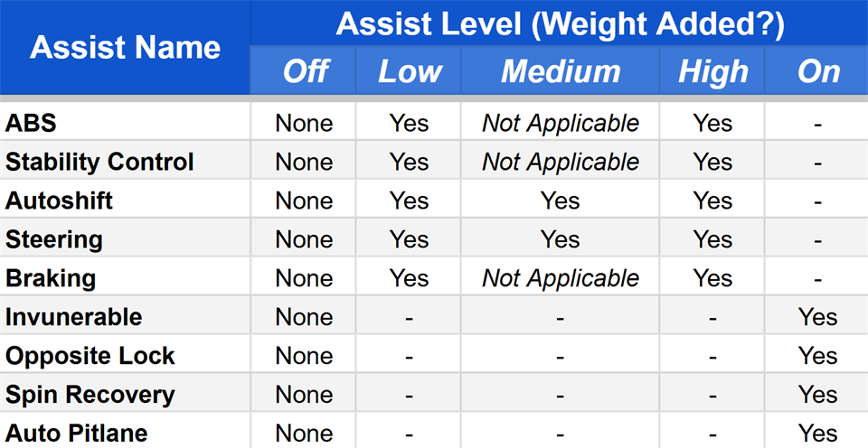This screenshot has height=448, width=868.
Task: Select the Autoshift Medium Yes cell
Action: click(561, 201)
